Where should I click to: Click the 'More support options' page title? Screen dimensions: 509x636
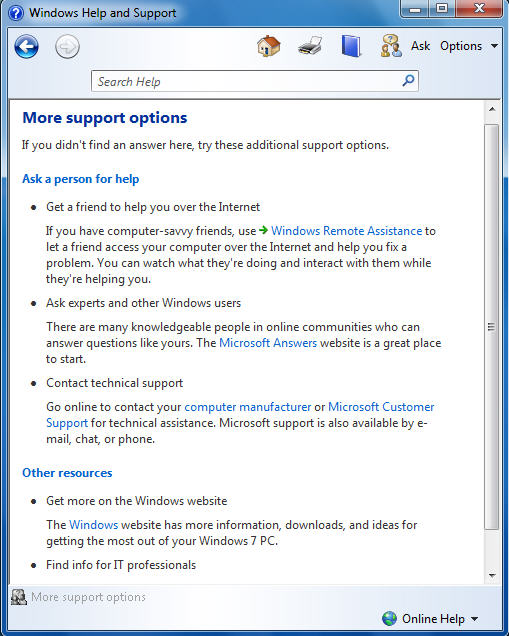105,118
